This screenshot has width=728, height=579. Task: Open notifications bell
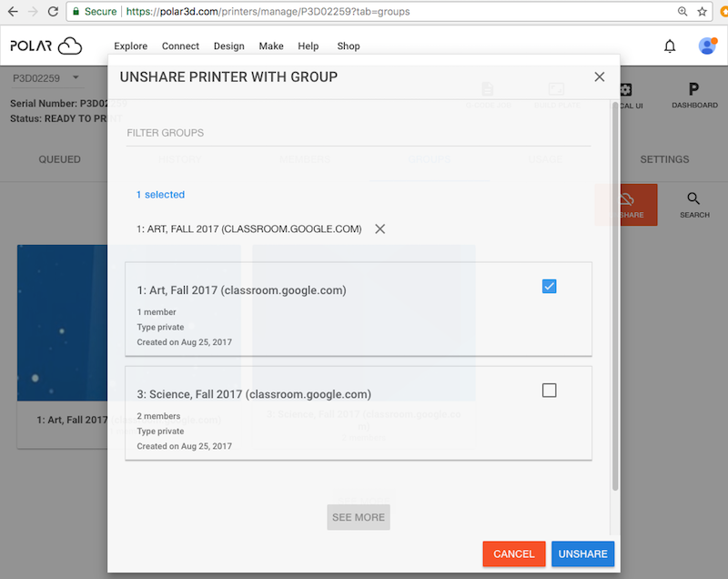pyautogui.click(x=670, y=46)
